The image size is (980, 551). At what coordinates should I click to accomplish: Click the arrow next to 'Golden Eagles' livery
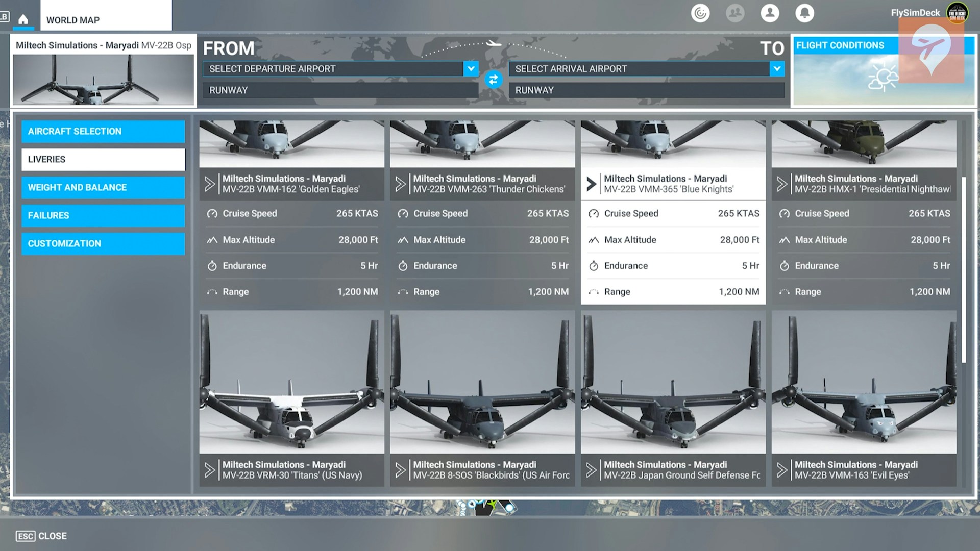[x=210, y=184]
